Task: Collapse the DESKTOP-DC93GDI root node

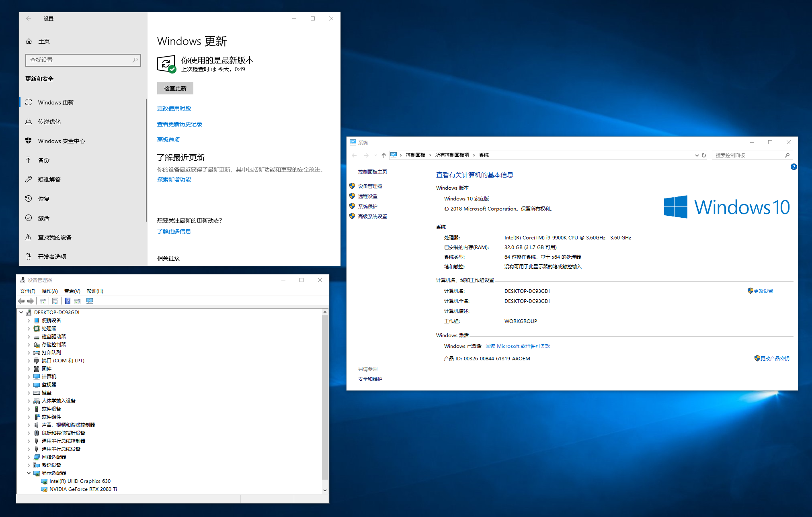Action: (21, 313)
